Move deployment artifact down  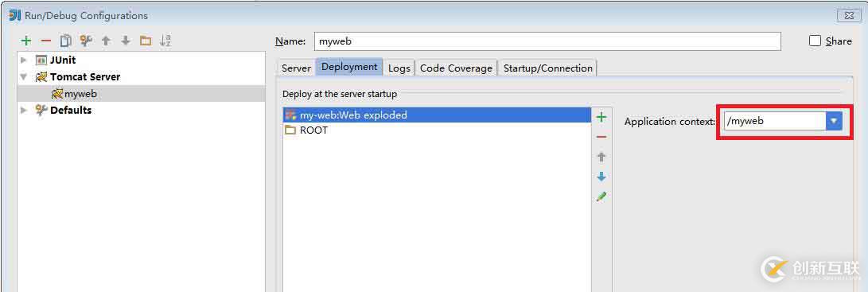click(x=601, y=177)
